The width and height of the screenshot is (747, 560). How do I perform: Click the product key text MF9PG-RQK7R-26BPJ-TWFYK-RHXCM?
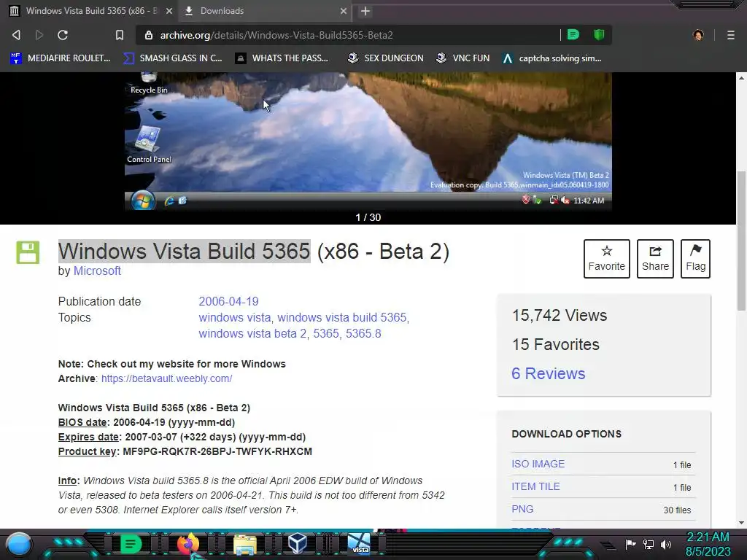(x=217, y=451)
